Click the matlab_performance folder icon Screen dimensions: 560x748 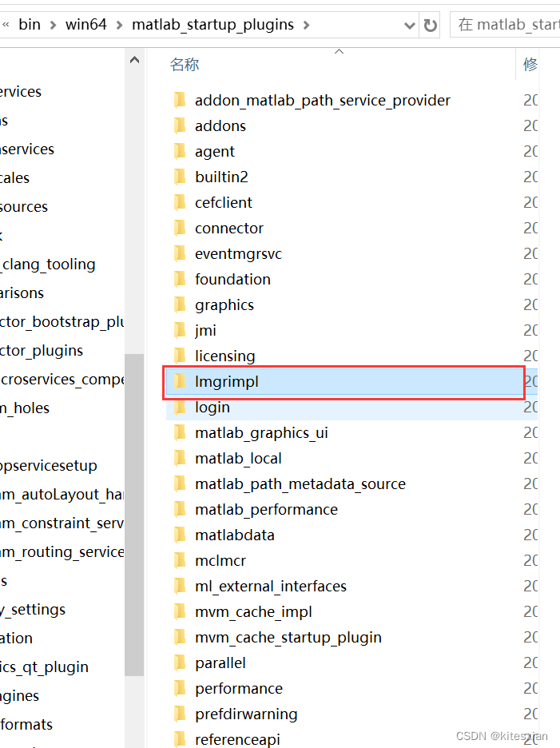tap(180, 510)
